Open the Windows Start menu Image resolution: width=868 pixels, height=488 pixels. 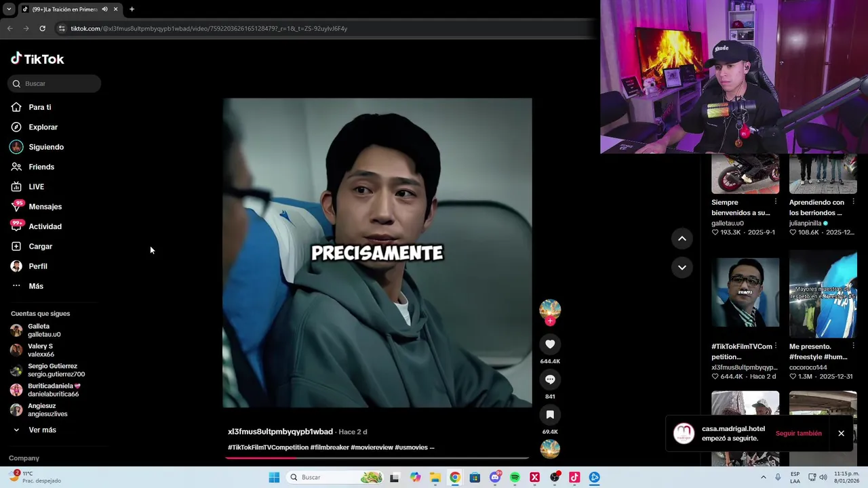point(274,477)
